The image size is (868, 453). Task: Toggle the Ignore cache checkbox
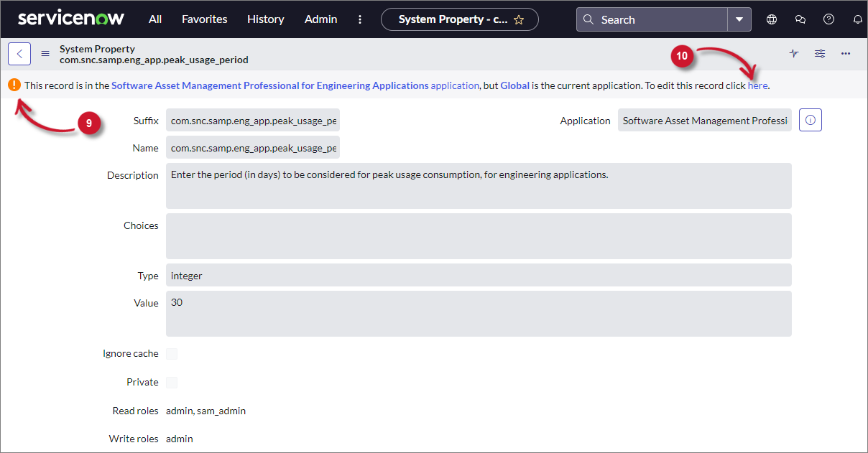pos(172,354)
